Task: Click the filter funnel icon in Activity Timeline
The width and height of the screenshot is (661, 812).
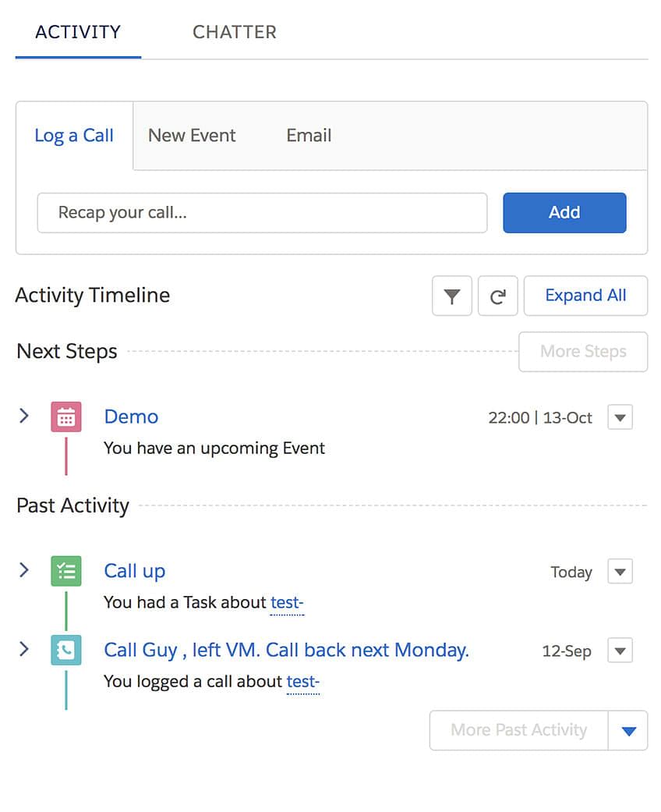Action: coord(451,296)
